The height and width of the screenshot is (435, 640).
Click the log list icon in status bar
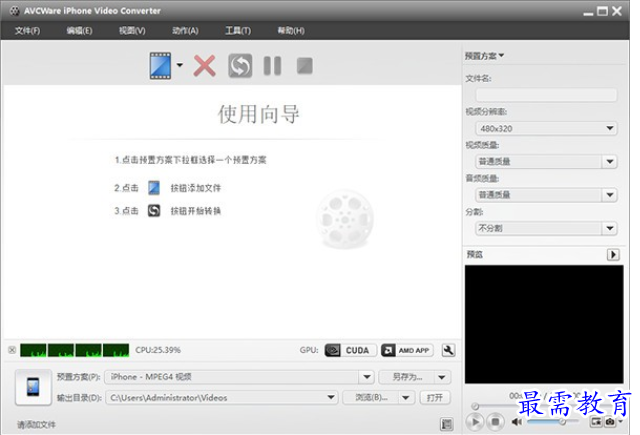click(447, 424)
